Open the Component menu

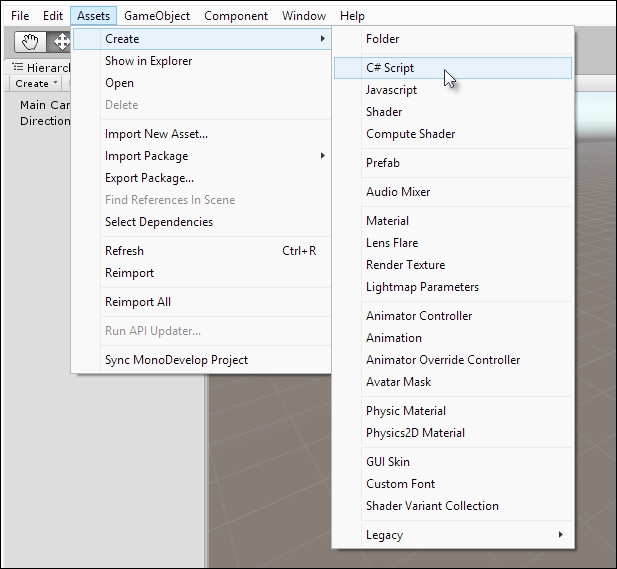tap(236, 16)
